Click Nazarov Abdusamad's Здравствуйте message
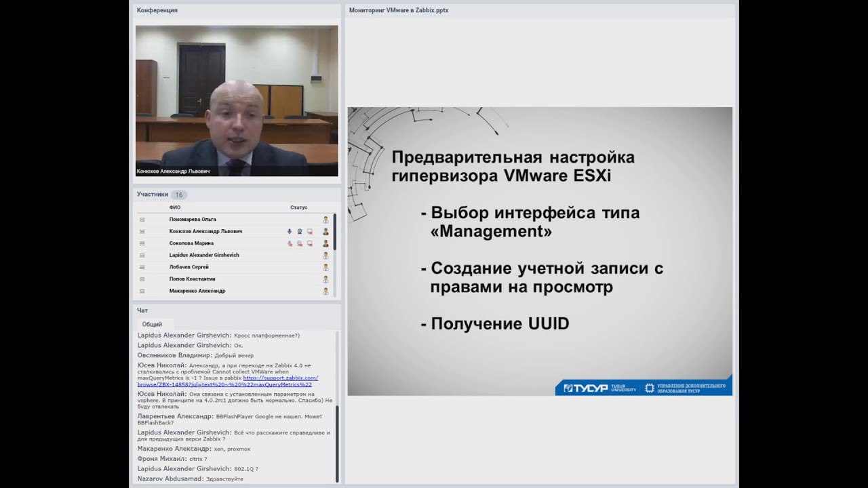Screen dimensions: 868x488 pyautogui.click(x=191, y=479)
